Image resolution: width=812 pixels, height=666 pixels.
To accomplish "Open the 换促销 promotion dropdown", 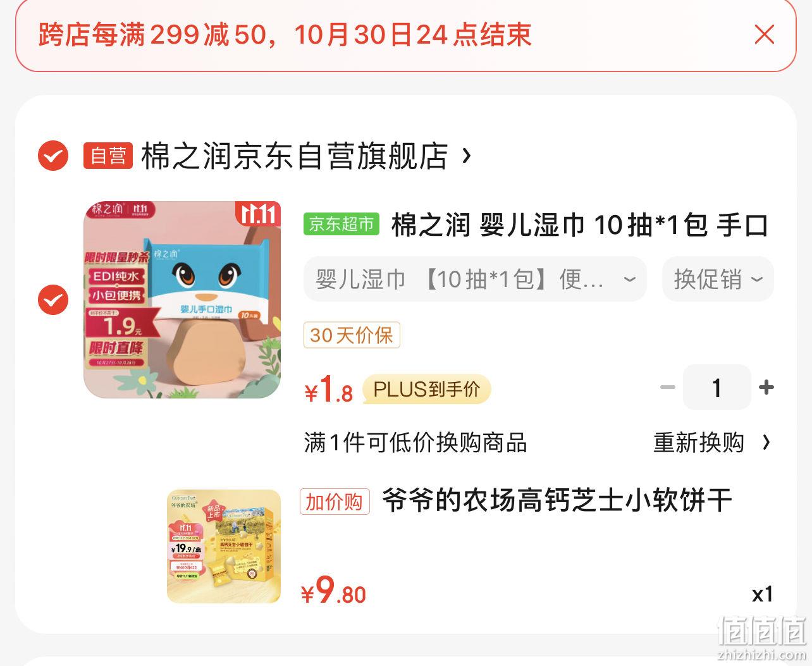I will 718,279.
